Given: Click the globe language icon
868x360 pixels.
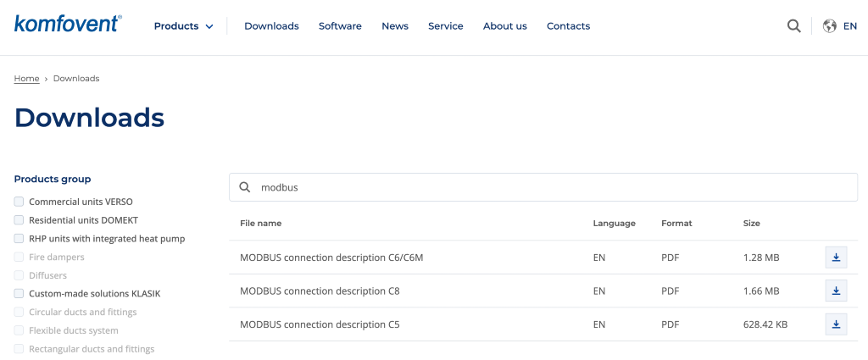Looking at the screenshot, I should click(830, 26).
